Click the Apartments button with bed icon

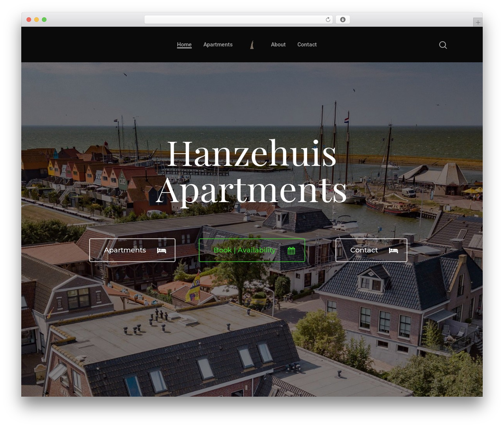coord(132,250)
